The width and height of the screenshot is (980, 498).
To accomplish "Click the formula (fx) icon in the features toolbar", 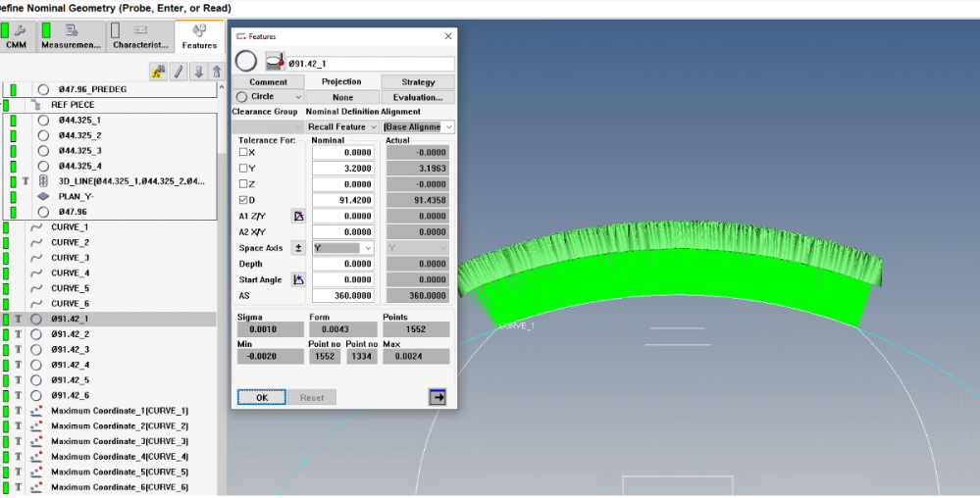I will (158, 72).
